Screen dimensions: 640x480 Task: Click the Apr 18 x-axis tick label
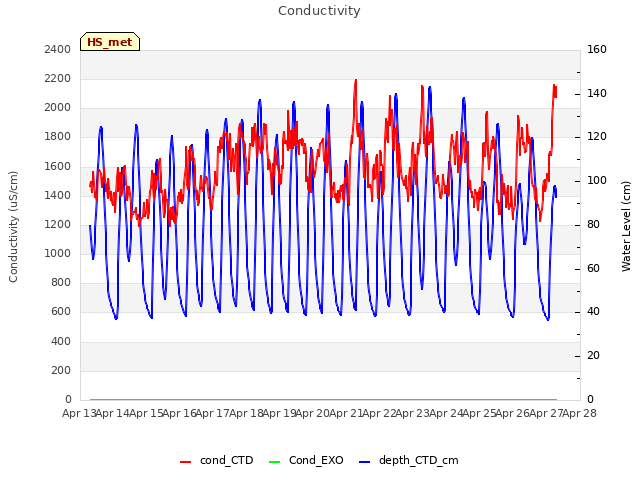[x=246, y=413]
